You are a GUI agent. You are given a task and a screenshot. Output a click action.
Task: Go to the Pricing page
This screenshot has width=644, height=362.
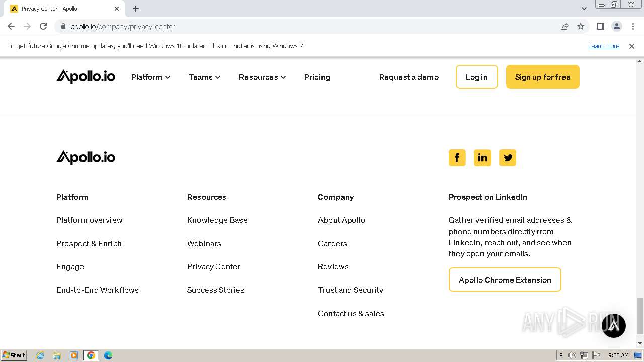(317, 77)
